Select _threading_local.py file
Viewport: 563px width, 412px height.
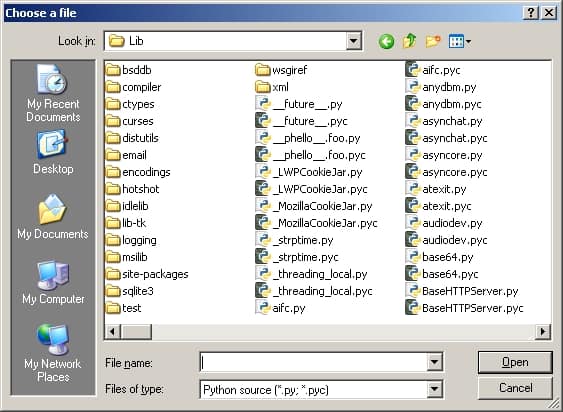tap(312, 274)
